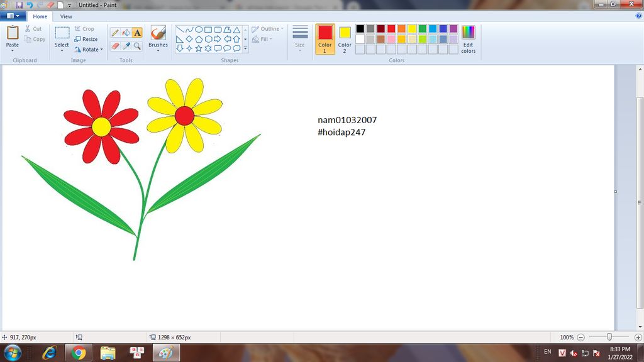Expand the Rotate menu

pos(89,49)
